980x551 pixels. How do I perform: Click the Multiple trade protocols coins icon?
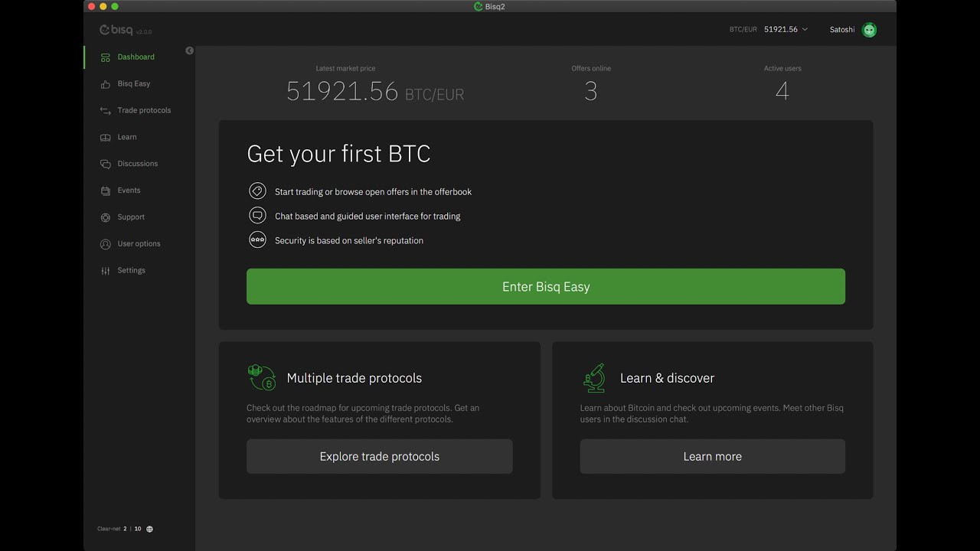(261, 378)
